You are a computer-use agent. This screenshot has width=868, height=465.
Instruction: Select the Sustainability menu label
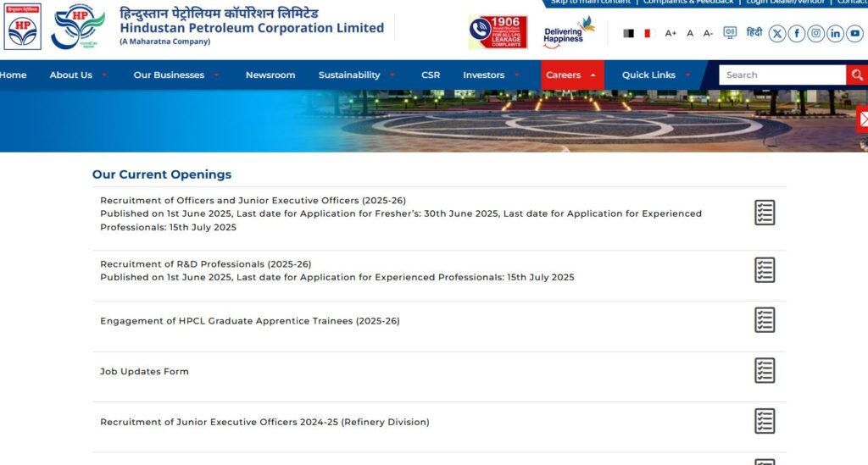349,75
